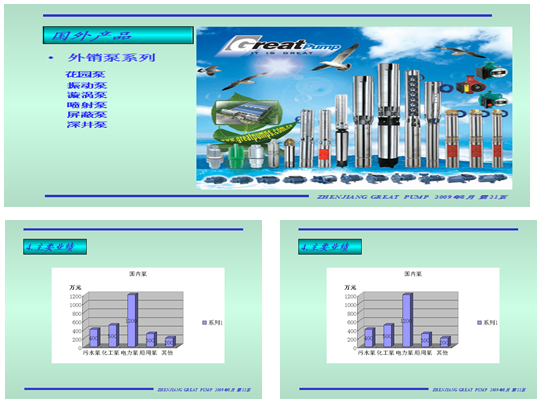The height and width of the screenshot is (407, 546).
Task: Click the 国内泵 chart title in right slide
Action: tap(413, 274)
